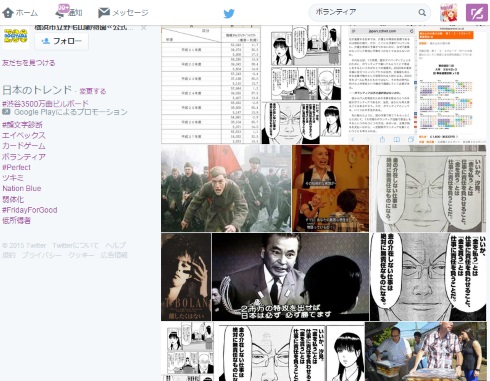The height and width of the screenshot is (381, 490).
Task: Open trend 低所得者
Action: point(16,220)
